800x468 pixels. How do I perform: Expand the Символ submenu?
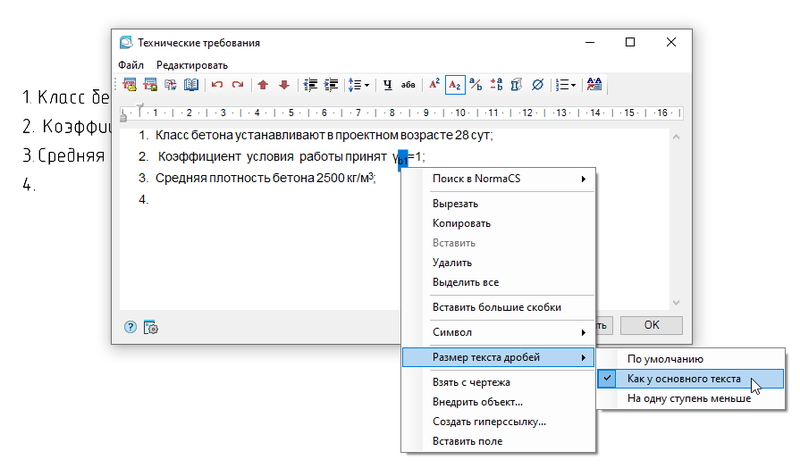498,332
